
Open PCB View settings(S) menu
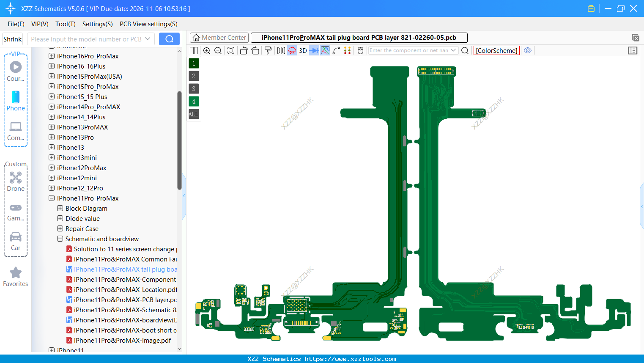click(148, 24)
